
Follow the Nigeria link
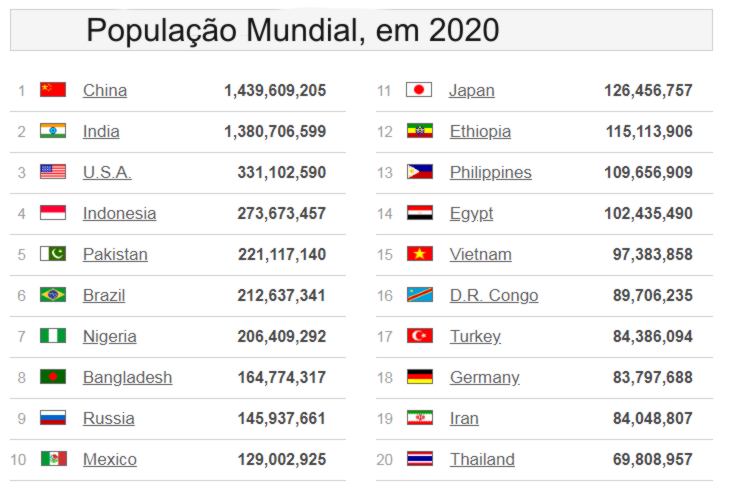[x=109, y=336]
